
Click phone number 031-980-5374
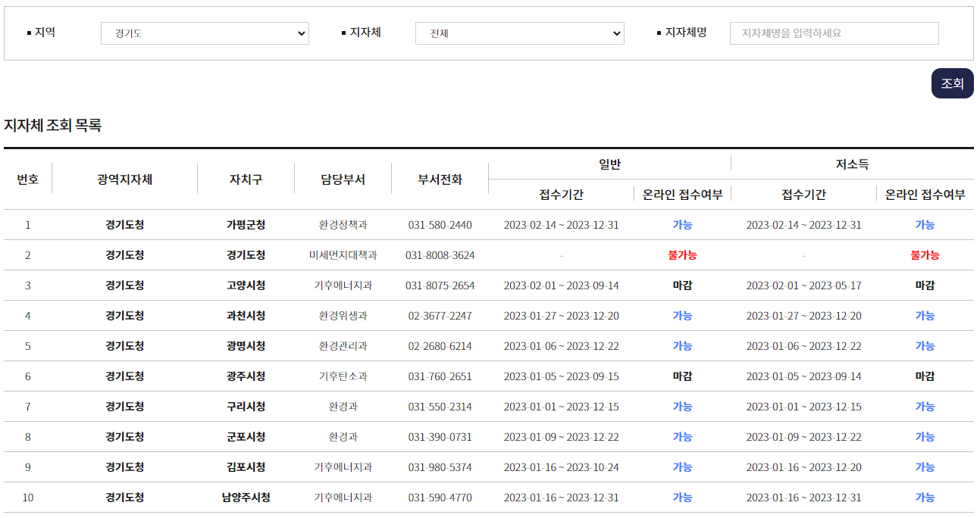point(440,467)
